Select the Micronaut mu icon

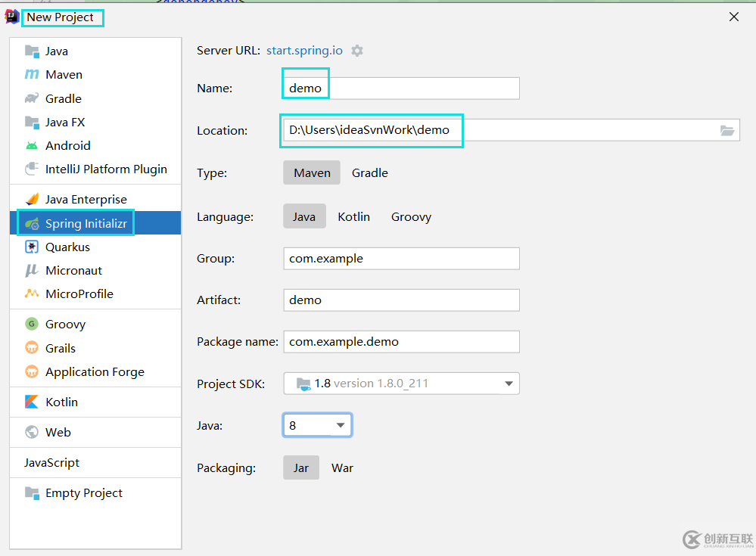(32, 270)
